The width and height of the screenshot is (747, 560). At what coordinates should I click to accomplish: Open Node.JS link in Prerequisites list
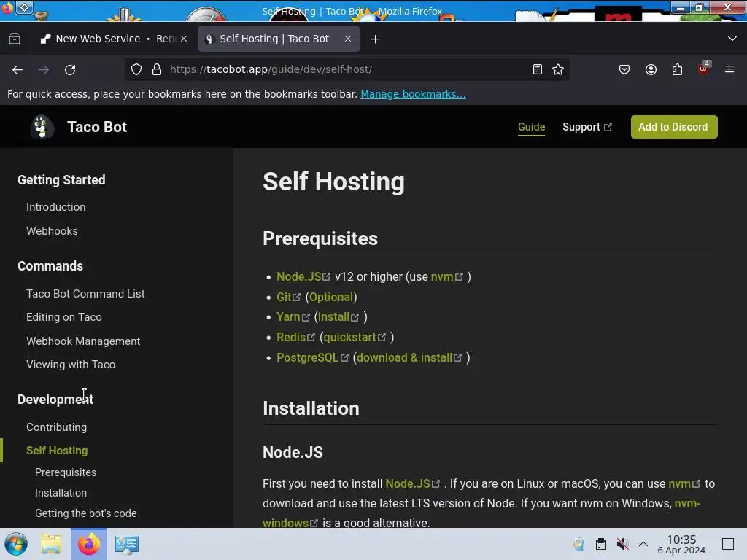click(x=303, y=276)
